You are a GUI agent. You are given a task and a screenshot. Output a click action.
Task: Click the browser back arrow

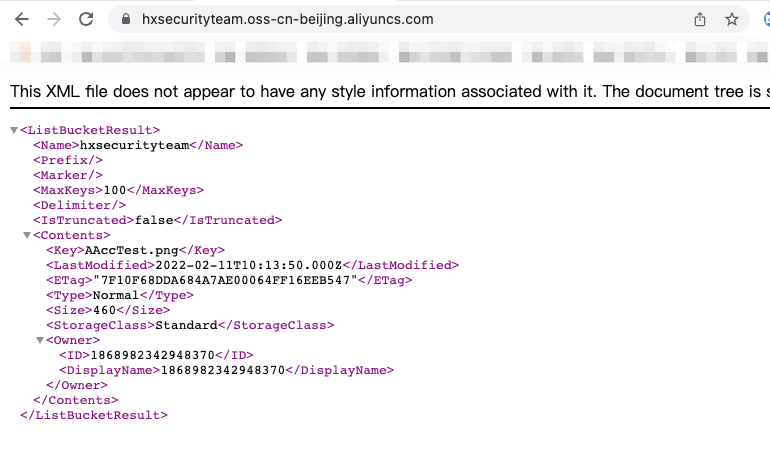coord(22,19)
